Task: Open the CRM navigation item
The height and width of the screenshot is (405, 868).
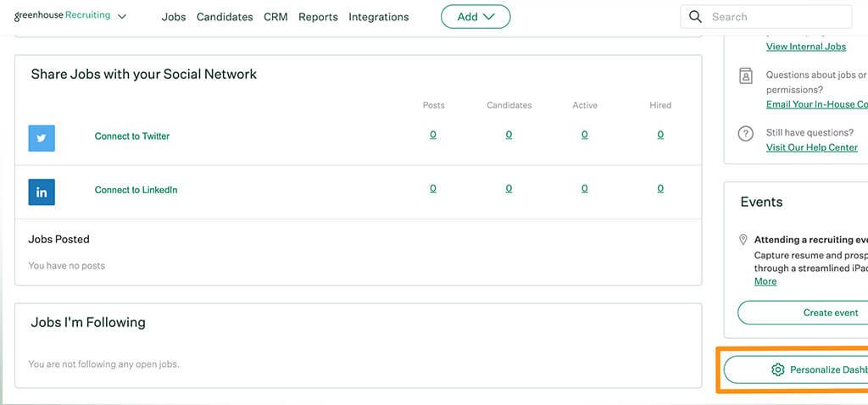Action: [275, 17]
